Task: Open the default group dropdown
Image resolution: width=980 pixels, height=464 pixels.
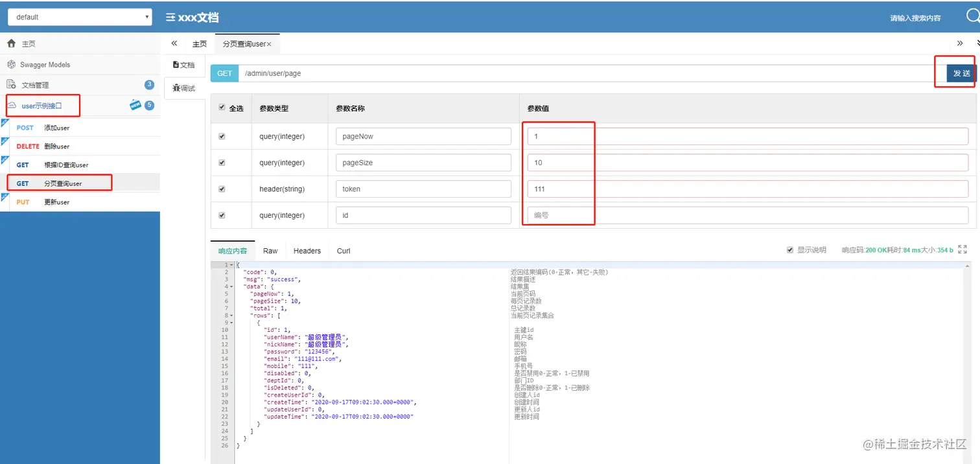Action: 80,17
